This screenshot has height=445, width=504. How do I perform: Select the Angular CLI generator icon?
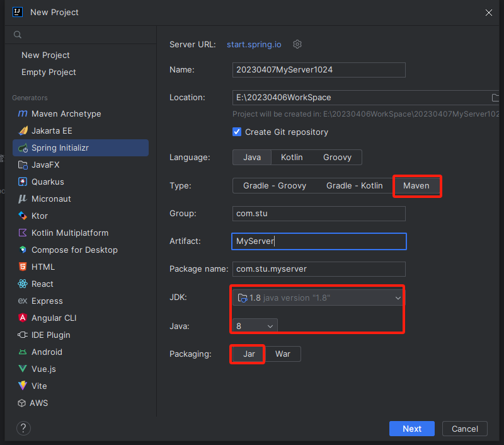click(x=23, y=318)
